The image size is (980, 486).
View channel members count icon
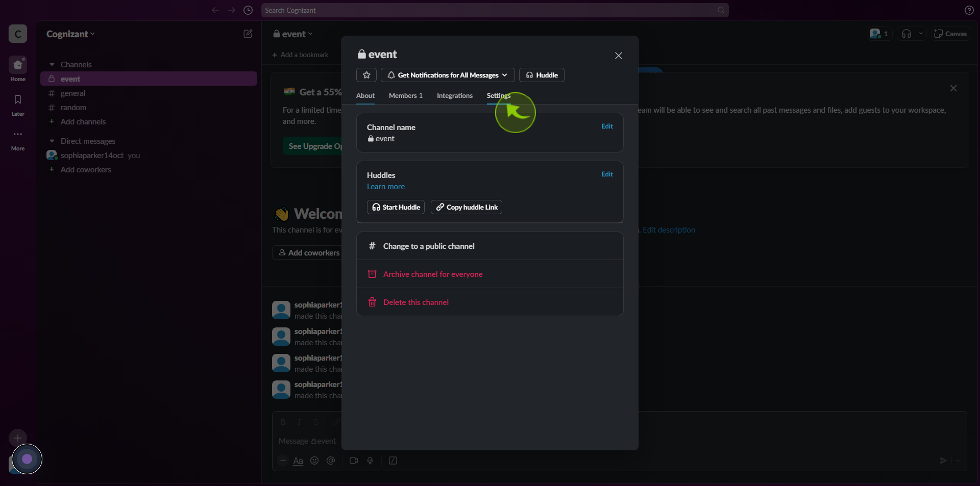(879, 34)
